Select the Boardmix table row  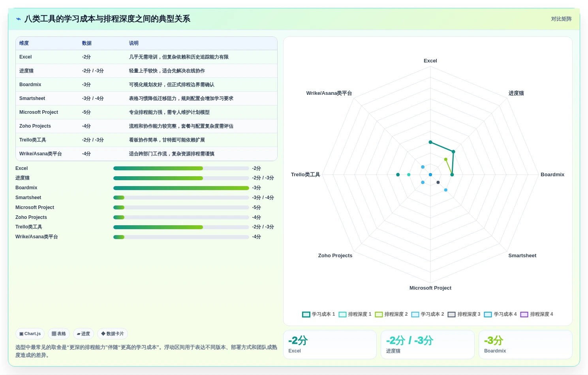click(147, 85)
